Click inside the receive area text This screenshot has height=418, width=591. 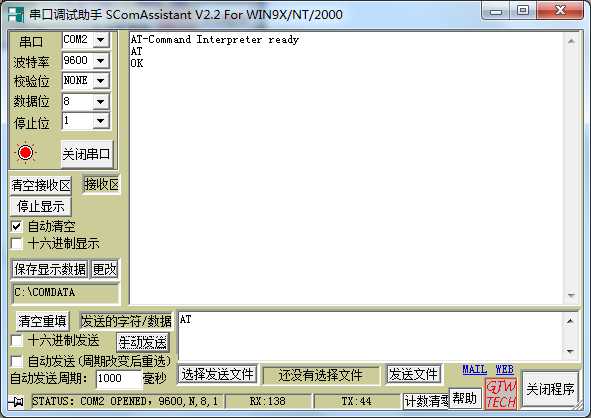347,168
